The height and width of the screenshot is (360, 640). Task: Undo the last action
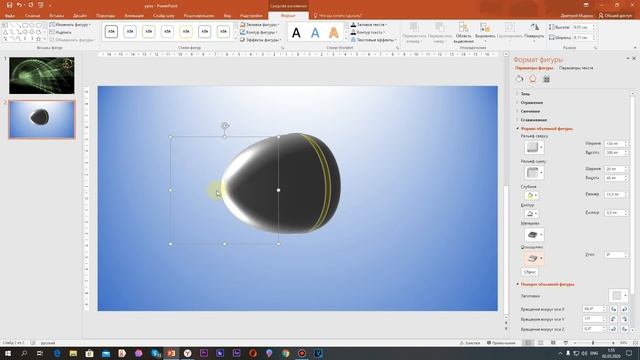pos(19,5)
